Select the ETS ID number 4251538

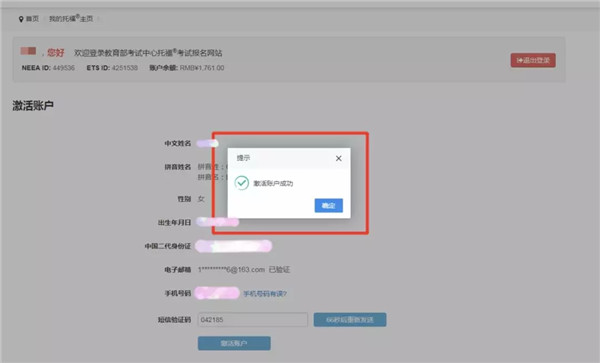pyautogui.click(x=124, y=68)
